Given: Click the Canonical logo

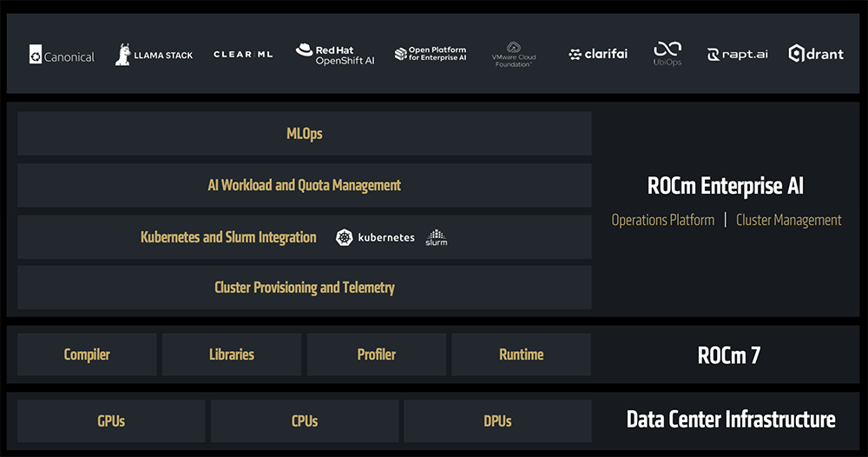Looking at the screenshot, I should [62, 56].
